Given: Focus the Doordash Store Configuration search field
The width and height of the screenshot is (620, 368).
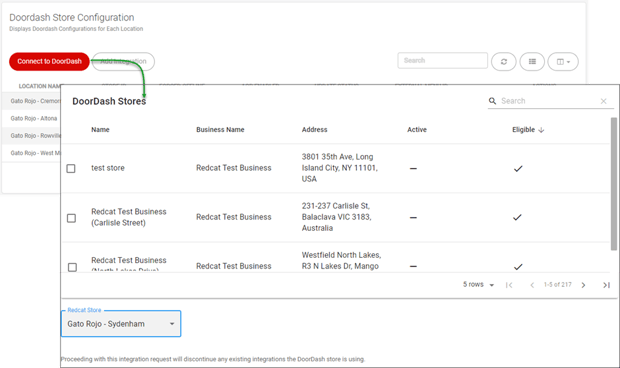Looking at the screenshot, I should coord(442,60).
